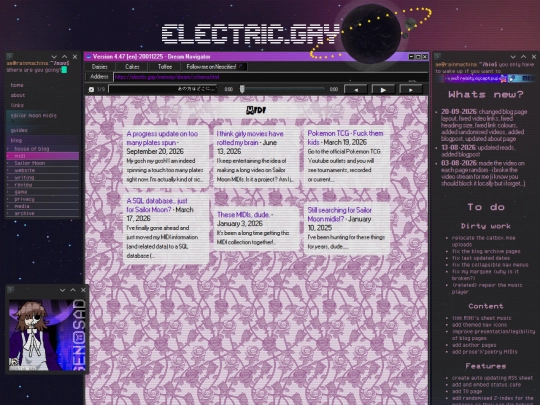Viewport: 540px width, 405px height.
Task: Click terminal icon in the Whats new window
Action: pos(438,56)
